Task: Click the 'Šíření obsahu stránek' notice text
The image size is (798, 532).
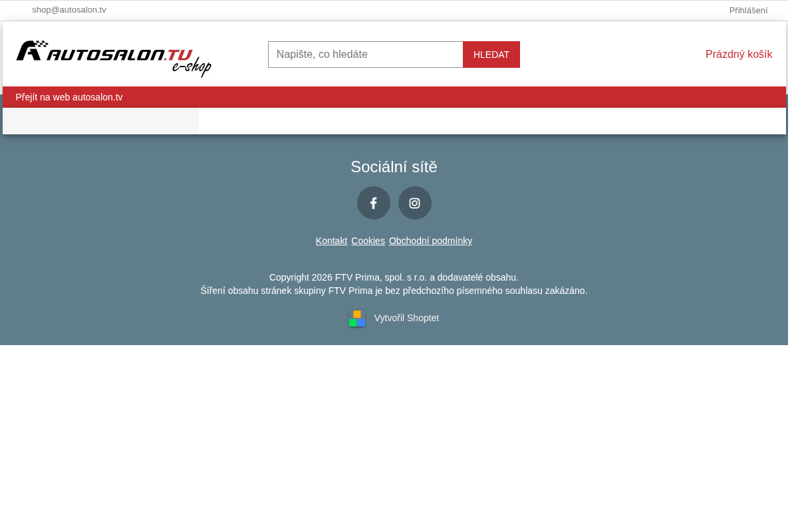Action: click(x=394, y=291)
